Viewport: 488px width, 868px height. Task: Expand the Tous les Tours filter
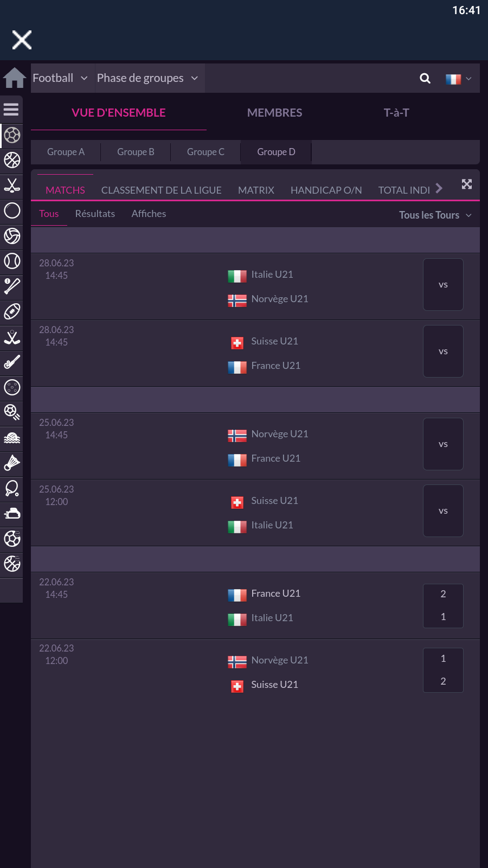point(435,215)
